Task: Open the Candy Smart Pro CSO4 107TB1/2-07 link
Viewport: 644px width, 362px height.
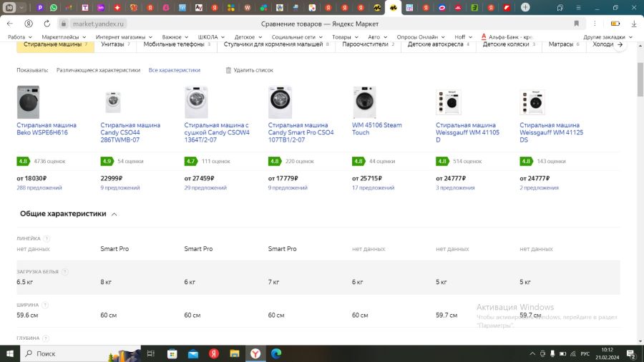Action: click(301, 132)
